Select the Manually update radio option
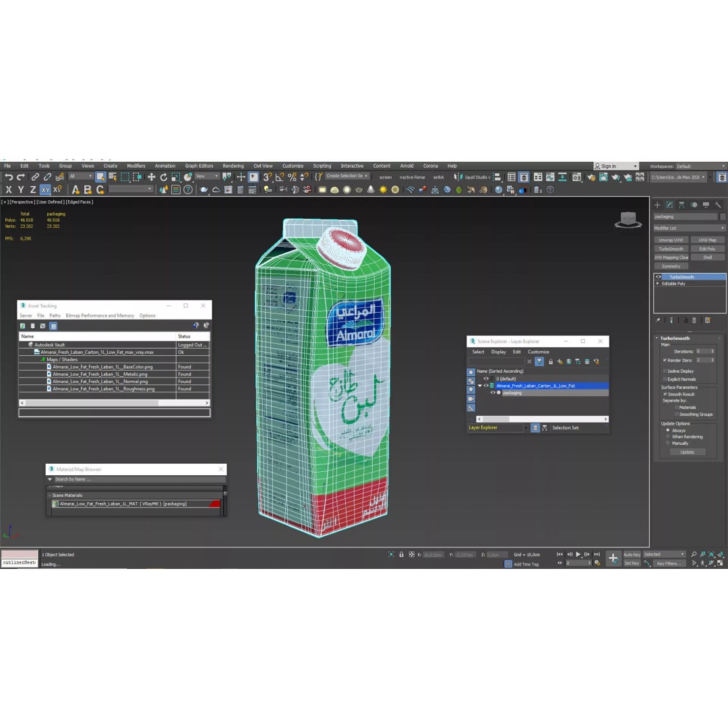The height and width of the screenshot is (728, 728). pyautogui.click(x=668, y=443)
